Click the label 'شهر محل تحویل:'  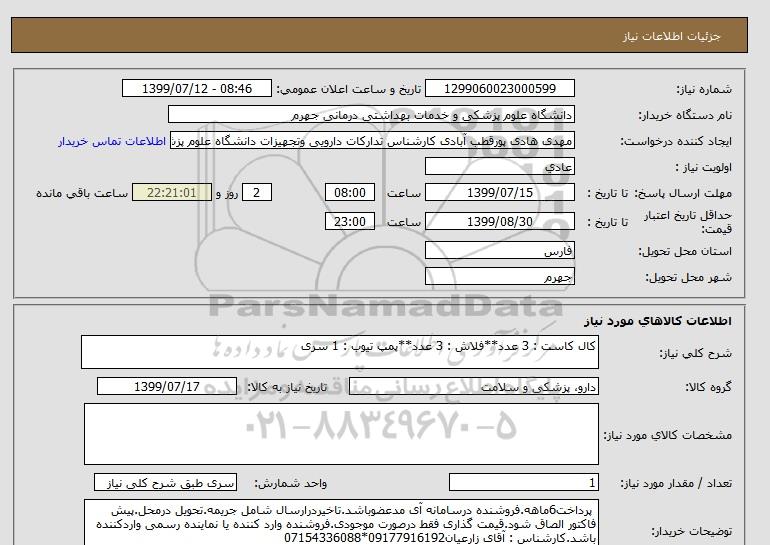click(x=688, y=277)
